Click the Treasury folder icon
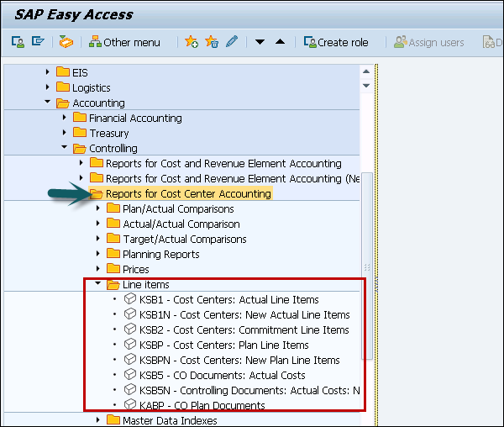Screen dimensions: 504x427 [80, 131]
